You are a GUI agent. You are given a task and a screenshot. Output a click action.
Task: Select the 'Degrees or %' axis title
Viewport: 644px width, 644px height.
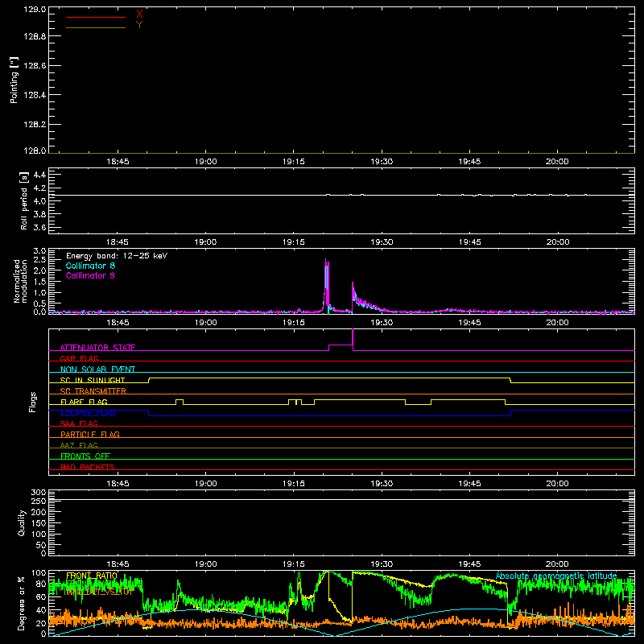point(22,603)
